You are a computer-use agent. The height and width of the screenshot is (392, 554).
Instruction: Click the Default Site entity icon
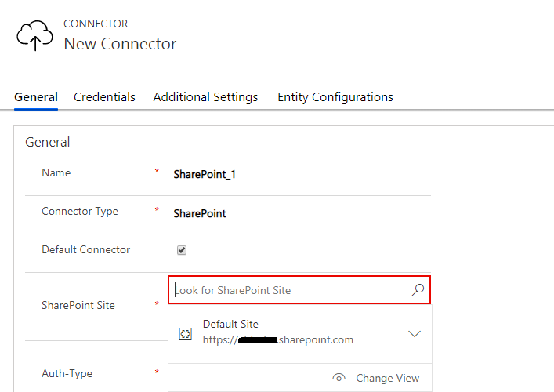[185, 334]
